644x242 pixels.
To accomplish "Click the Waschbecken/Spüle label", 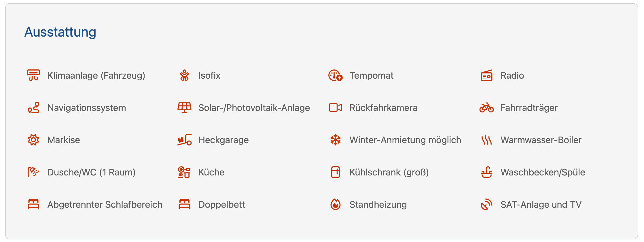I will coord(543,172).
